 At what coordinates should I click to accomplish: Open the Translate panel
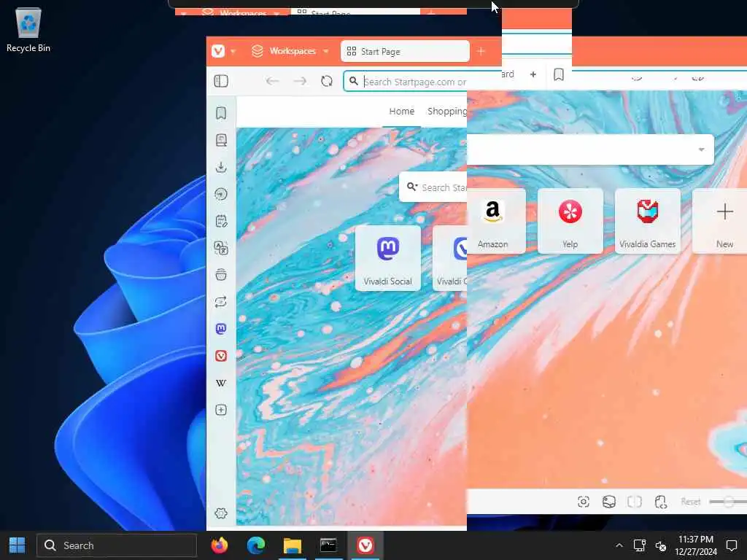point(221,248)
